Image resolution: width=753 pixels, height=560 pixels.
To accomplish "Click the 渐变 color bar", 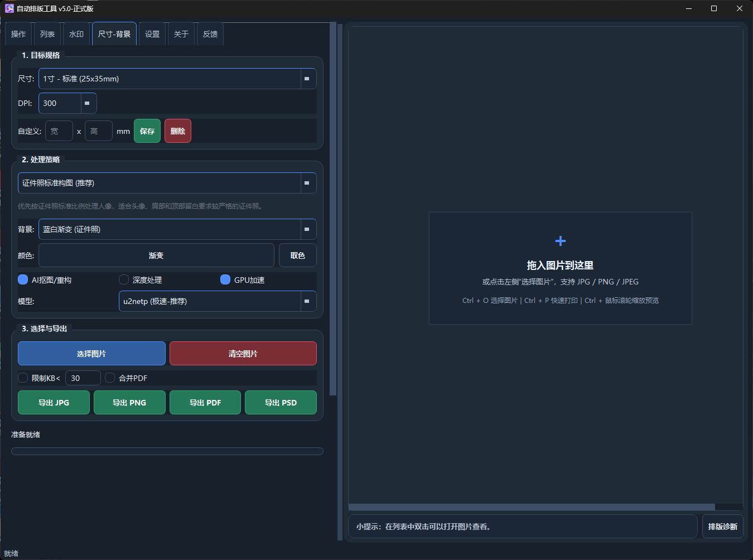I will coord(156,255).
